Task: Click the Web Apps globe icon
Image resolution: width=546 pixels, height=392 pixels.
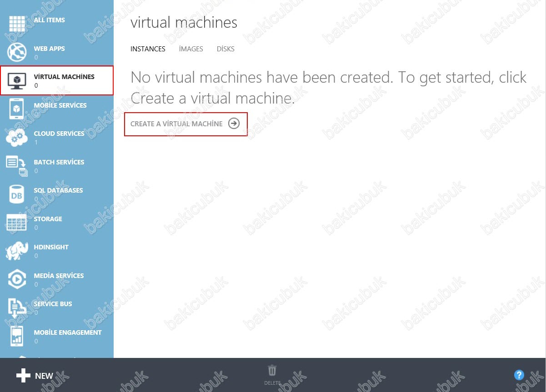Action: 17,52
